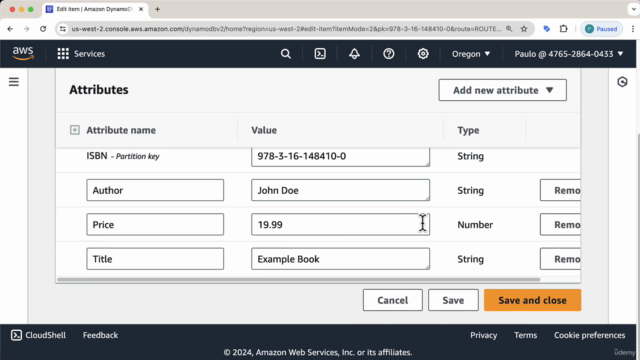Viewport: 640px width, 360px height.
Task: Open a new browser tab
Action: pos(158,9)
